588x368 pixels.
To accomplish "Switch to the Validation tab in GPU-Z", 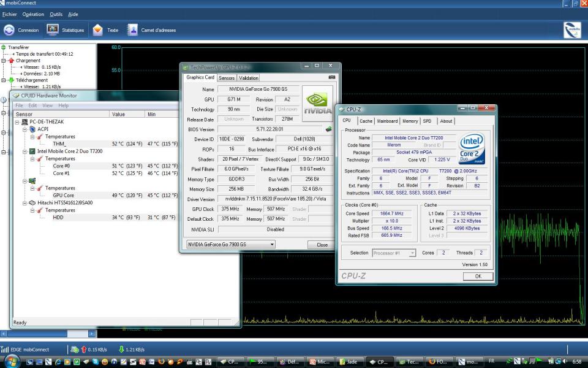I will pos(249,78).
